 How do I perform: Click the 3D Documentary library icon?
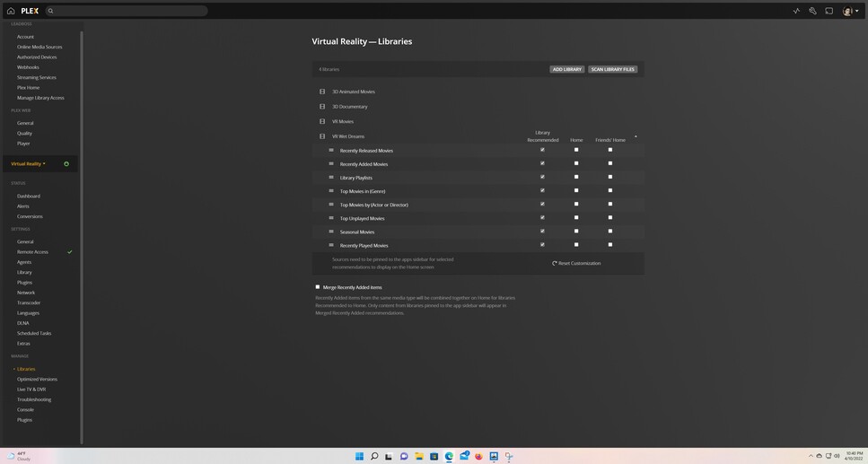[322, 106]
